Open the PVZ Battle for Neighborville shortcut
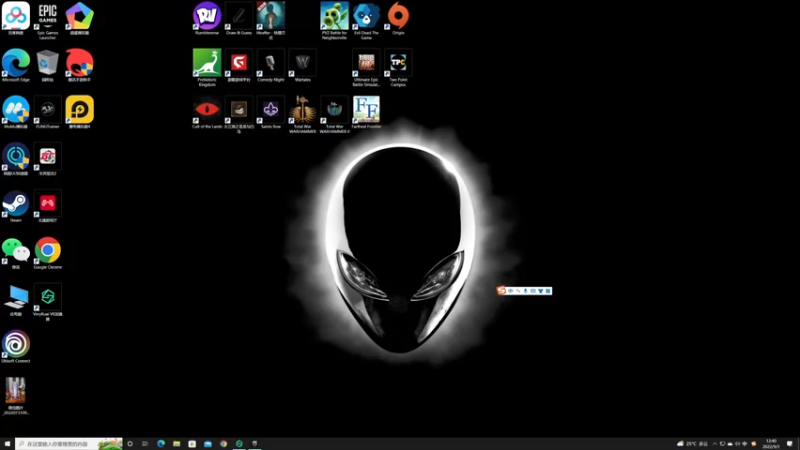 pos(334,20)
